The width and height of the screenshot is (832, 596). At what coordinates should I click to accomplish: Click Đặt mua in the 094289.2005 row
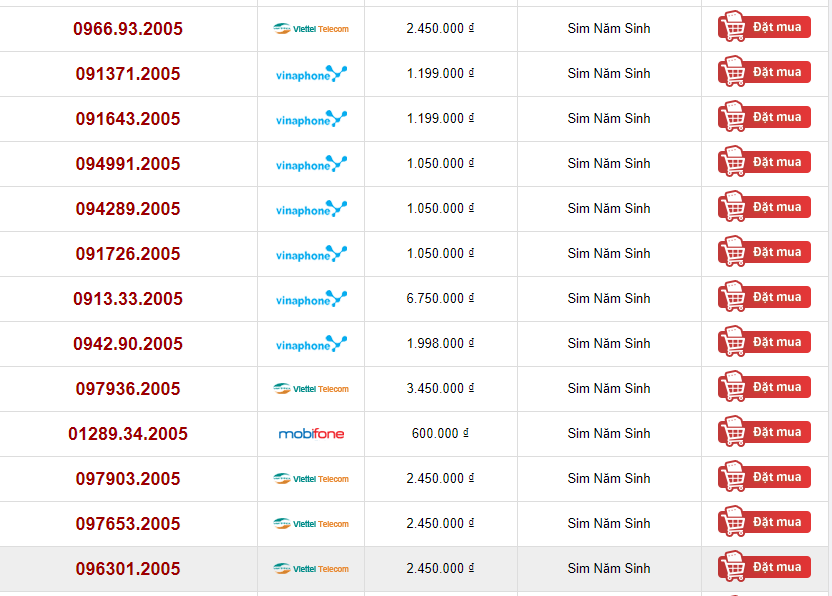click(x=764, y=206)
